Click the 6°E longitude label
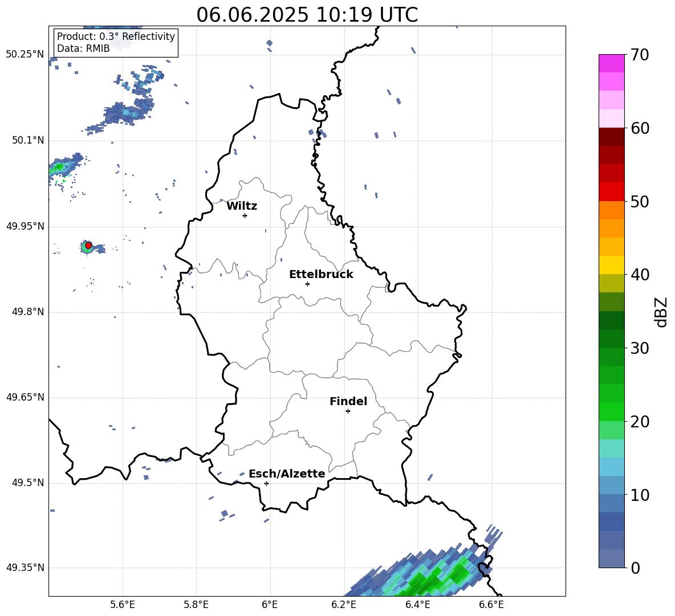 coord(270,605)
